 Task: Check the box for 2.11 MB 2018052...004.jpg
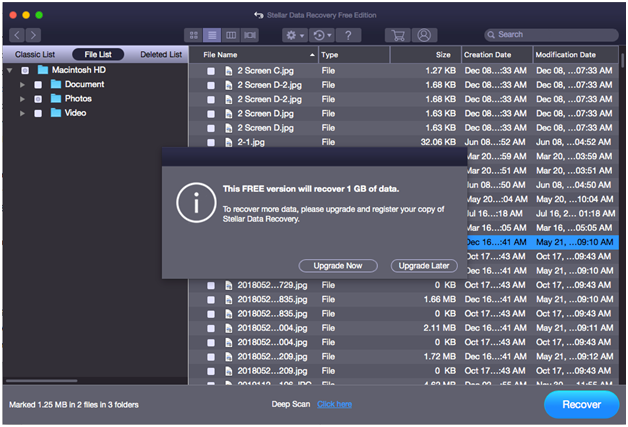[211, 328]
